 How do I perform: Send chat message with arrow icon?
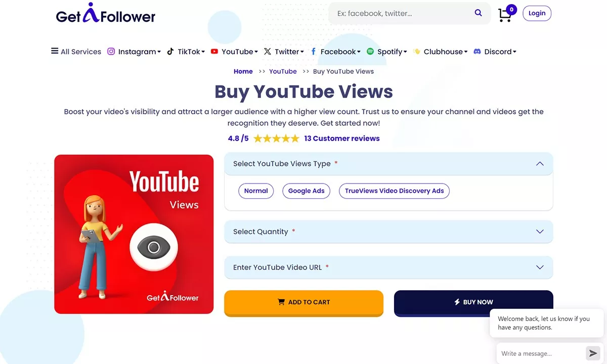592,353
